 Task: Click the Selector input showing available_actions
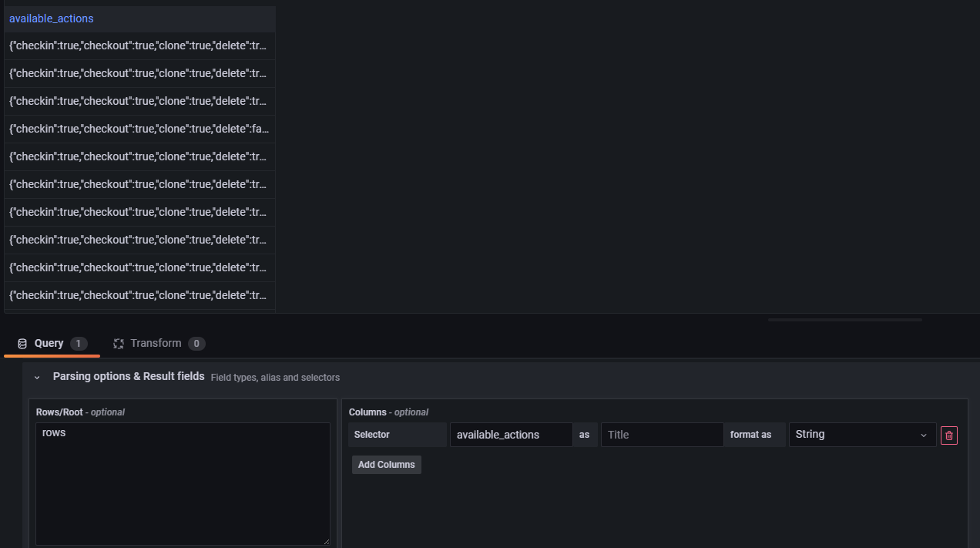click(510, 434)
